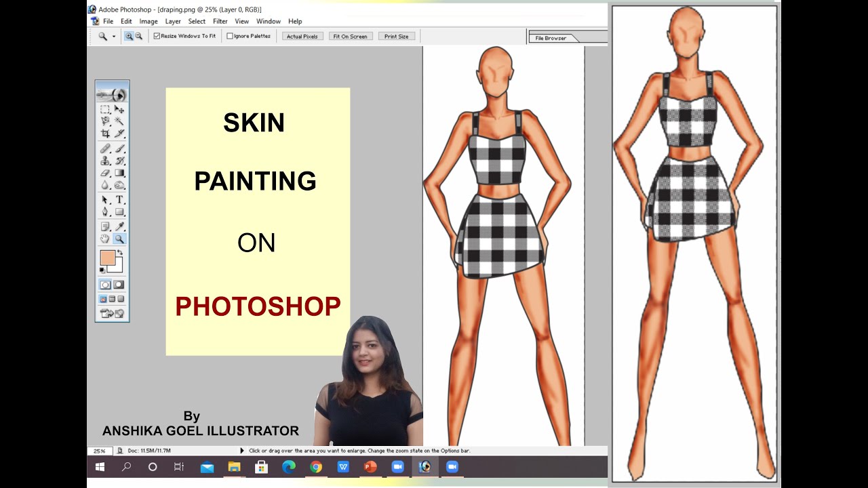Select the Brush tool
The width and height of the screenshot is (868, 488).
(119, 148)
